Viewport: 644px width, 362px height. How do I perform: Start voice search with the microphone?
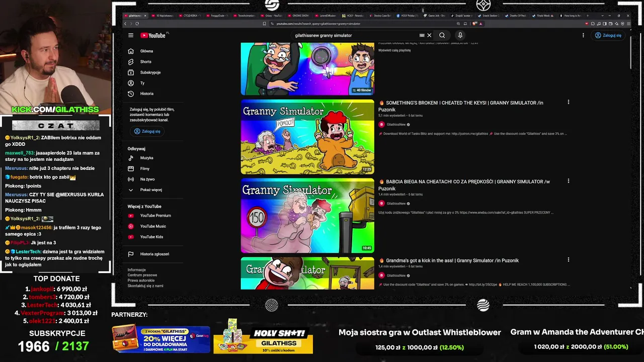460,35
